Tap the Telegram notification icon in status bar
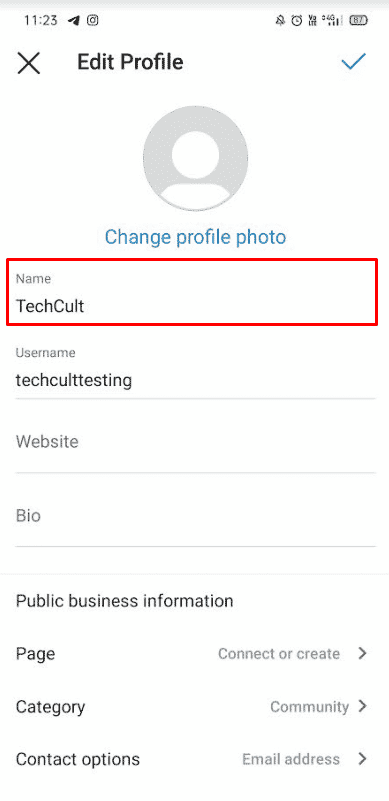 (74, 20)
